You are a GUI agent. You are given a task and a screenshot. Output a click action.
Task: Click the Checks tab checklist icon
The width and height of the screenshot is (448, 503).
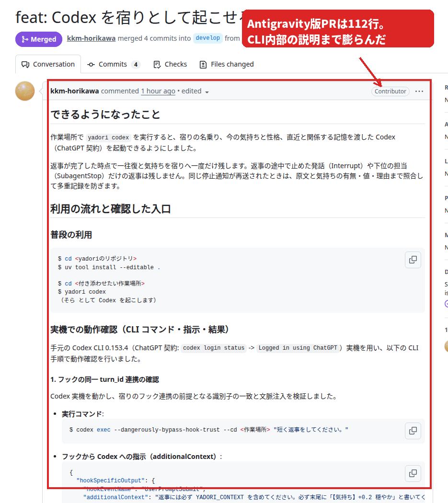[x=157, y=65]
